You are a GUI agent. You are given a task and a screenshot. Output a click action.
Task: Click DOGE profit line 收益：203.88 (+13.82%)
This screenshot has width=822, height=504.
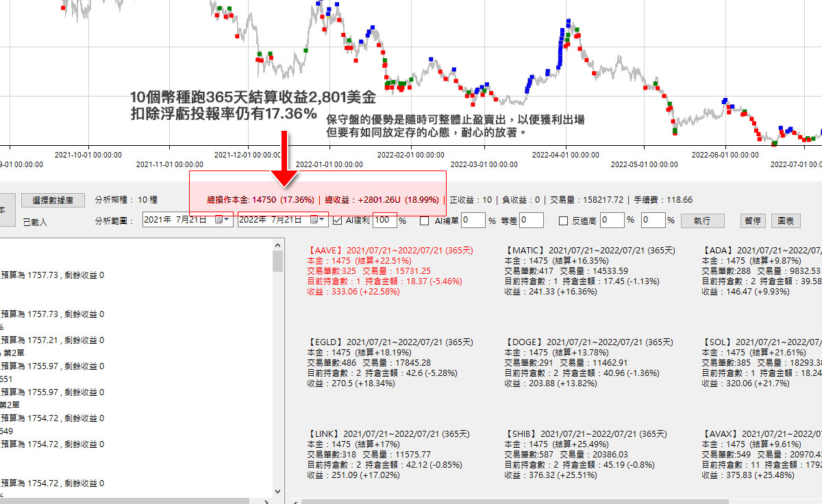pyautogui.click(x=551, y=383)
